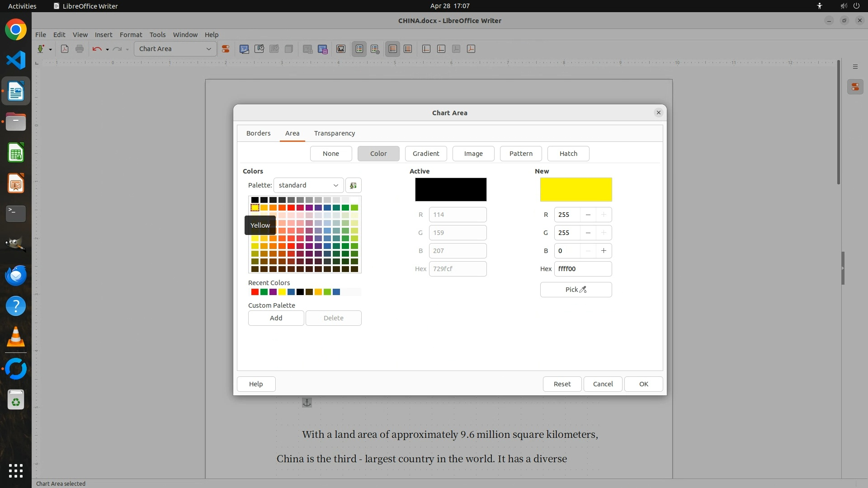Switch to the Transparency tab
This screenshot has height=488, width=868.
(x=334, y=133)
